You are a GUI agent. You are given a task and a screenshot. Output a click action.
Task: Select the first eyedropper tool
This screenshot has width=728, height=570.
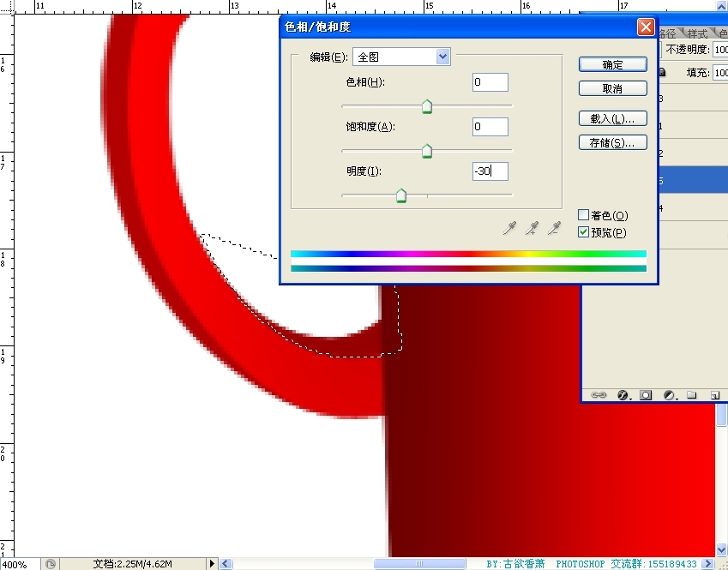tap(510, 228)
